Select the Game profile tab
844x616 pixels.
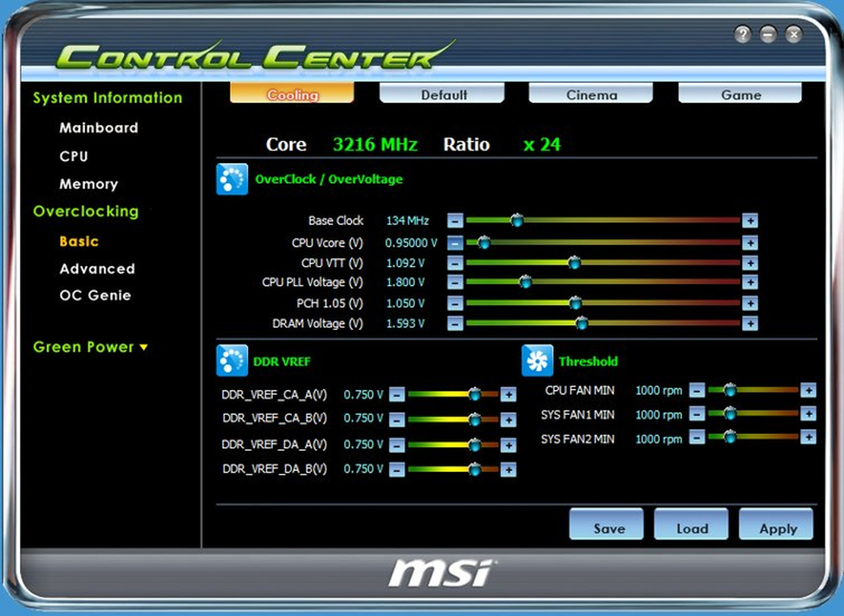(x=739, y=94)
